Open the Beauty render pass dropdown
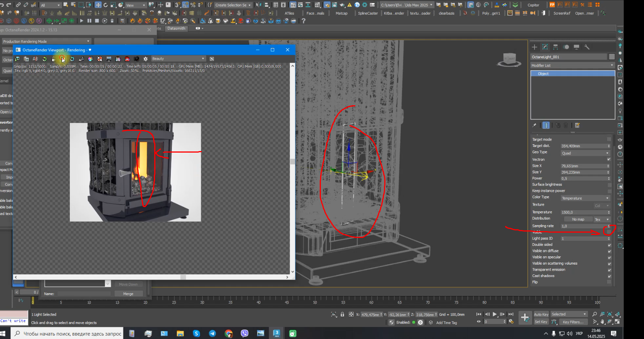644x339 pixels. click(x=178, y=59)
